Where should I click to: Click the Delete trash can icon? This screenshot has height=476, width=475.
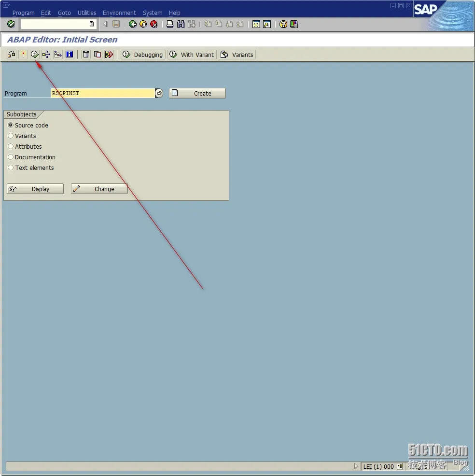pos(86,55)
